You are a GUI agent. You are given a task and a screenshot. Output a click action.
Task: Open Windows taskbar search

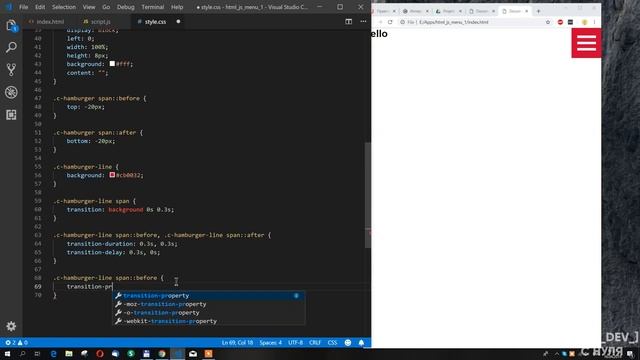[x=22, y=353]
